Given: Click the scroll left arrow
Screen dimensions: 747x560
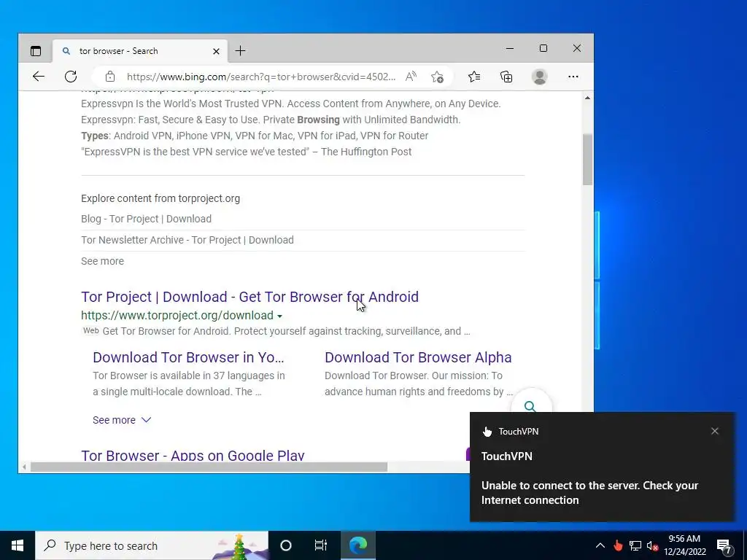Looking at the screenshot, I should point(24,467).
